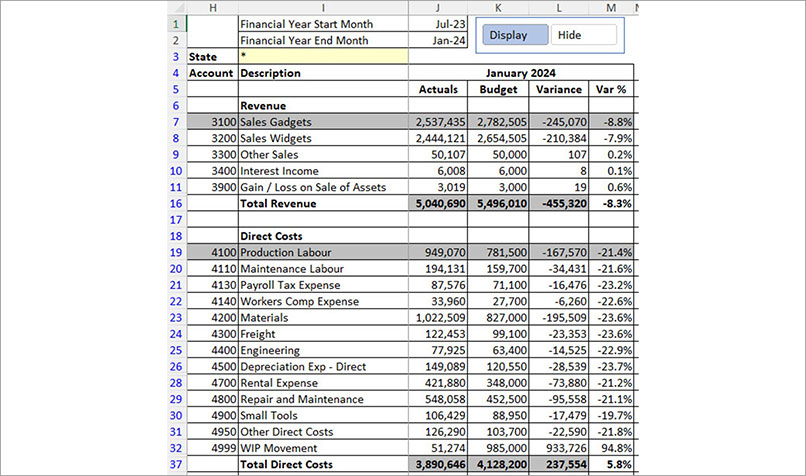Click 'Depreciation Exp - Direct' cell
Viewport: 806px width, 476px height.
323,367
